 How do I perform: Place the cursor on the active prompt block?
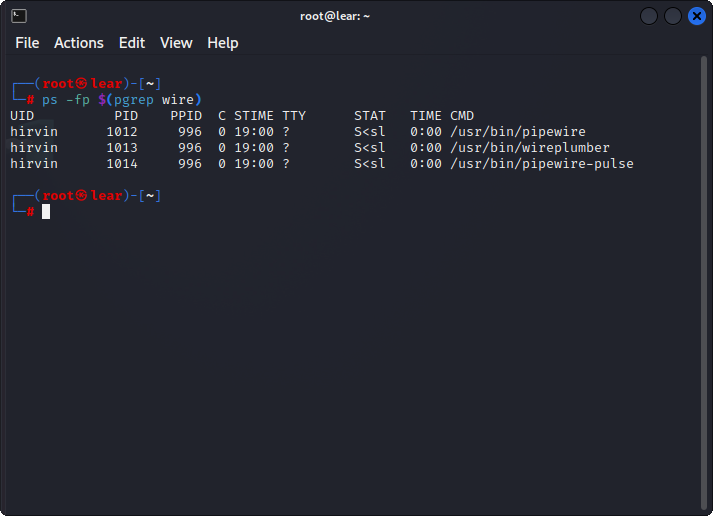pyautogui.click(x=46, y=211)
